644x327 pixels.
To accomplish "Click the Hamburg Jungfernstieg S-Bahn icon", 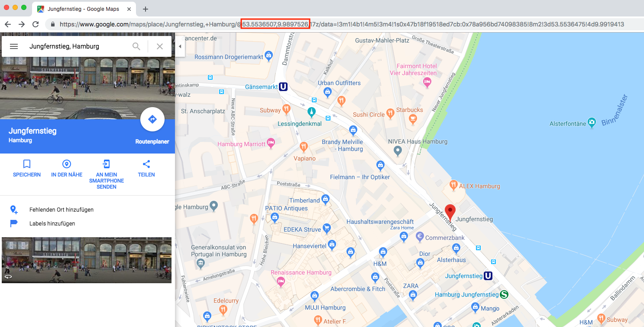I will coord(504,294).
